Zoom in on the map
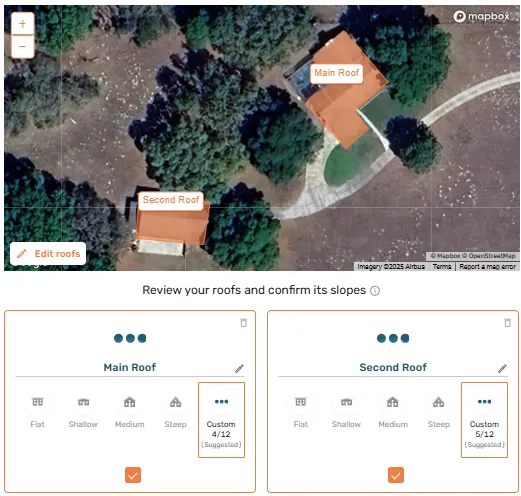 pos(22,24)
